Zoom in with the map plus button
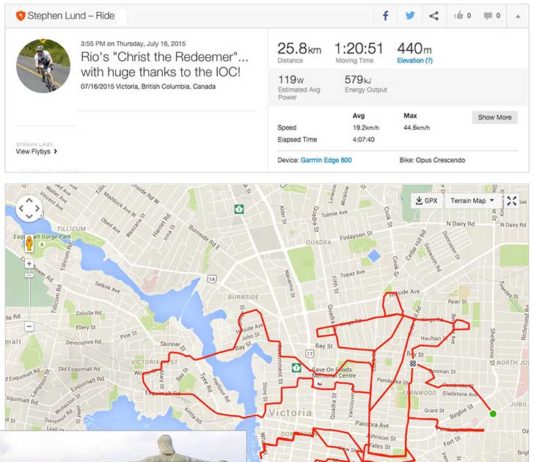 (x=29, y=263)
